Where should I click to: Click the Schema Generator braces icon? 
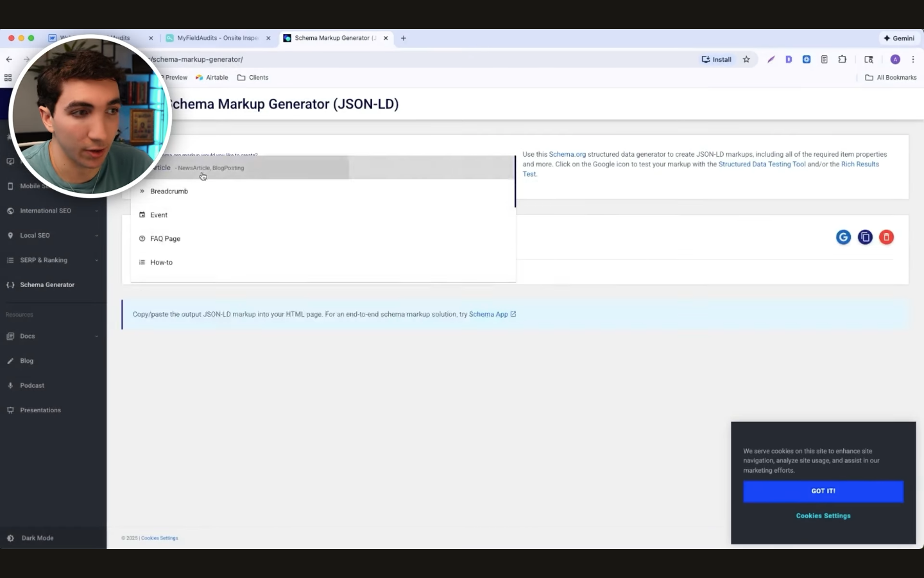click(10, 285)
